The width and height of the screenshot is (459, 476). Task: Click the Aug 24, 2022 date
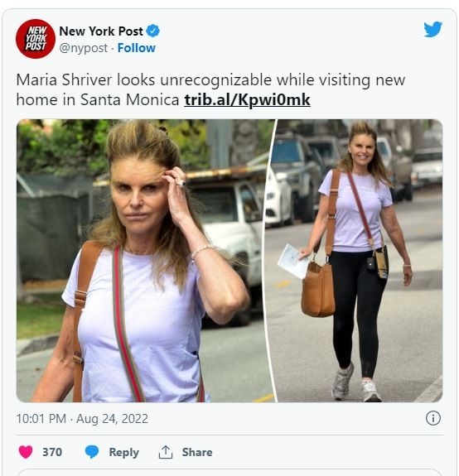tap(112, 419)
